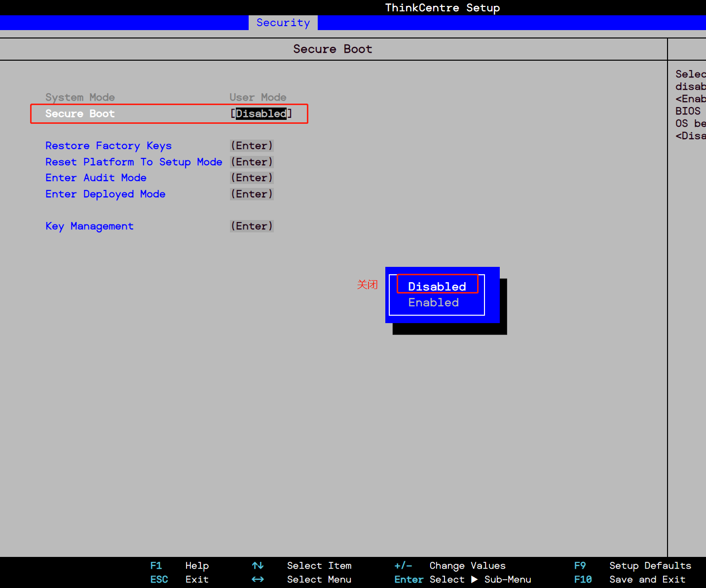Choose Enabled in the popup list
Viewport: 706px width, 588px height.
coord(433,302)
